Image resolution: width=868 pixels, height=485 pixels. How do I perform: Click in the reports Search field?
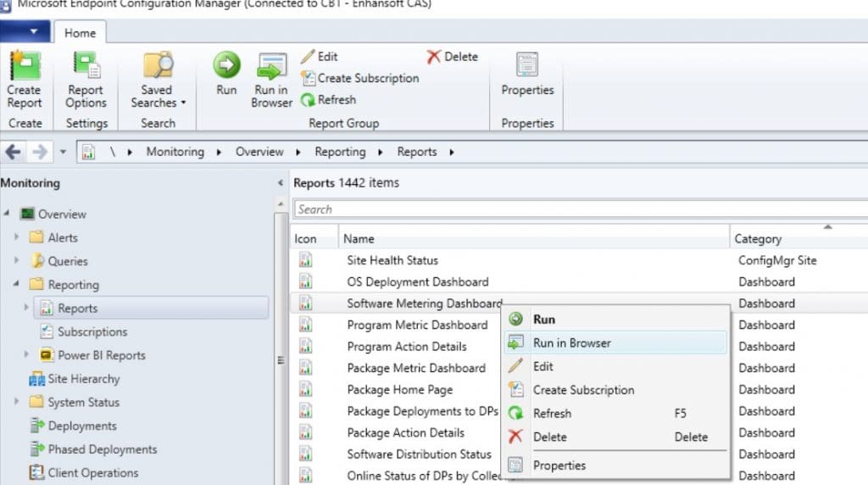pyautogui.click(x=581, y=209)
